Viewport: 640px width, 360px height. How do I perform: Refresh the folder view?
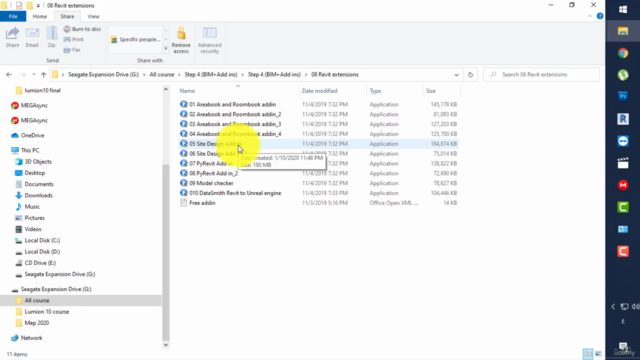[470, 75]
